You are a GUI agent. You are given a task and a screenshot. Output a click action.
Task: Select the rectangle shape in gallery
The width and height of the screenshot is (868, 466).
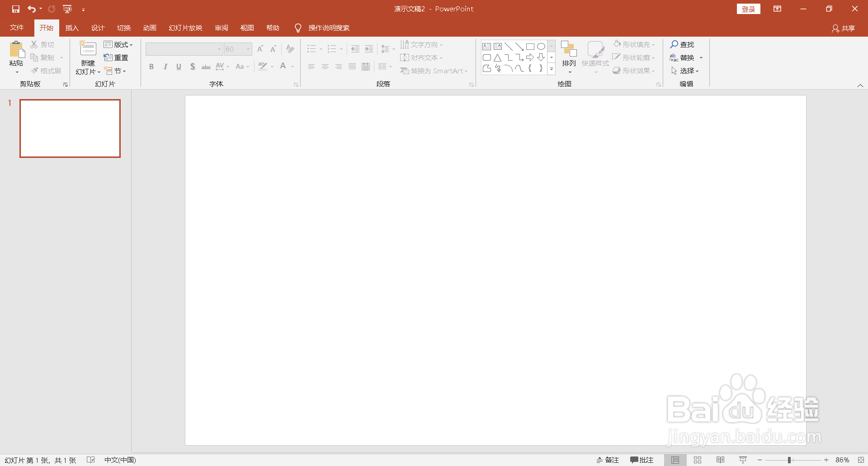pyautogui.click(x=530, y=47)
